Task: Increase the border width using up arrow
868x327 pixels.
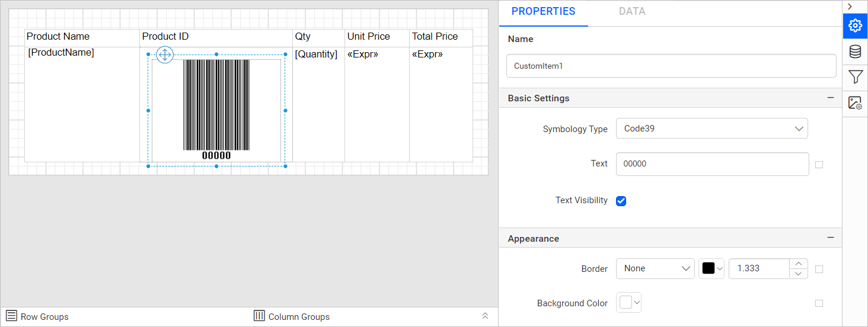Action: point(799,264)
